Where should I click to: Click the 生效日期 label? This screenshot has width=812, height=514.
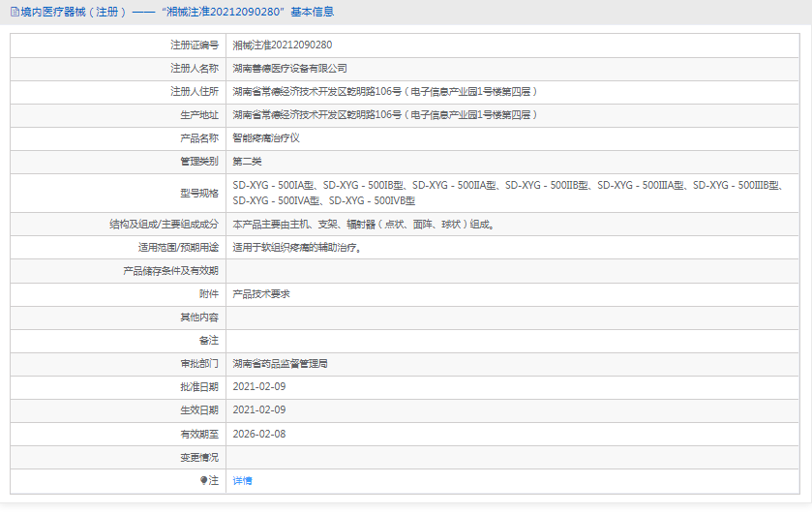click(199, 409)
